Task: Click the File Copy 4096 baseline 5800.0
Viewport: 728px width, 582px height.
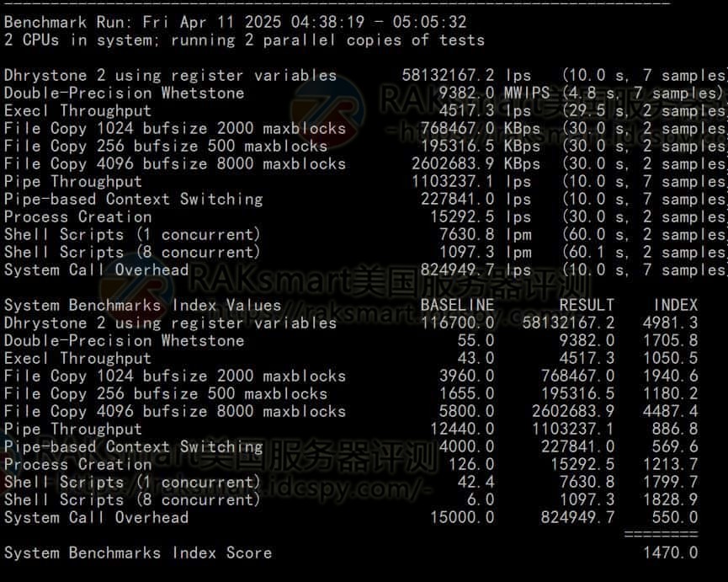Action: [x=466, y=412]
